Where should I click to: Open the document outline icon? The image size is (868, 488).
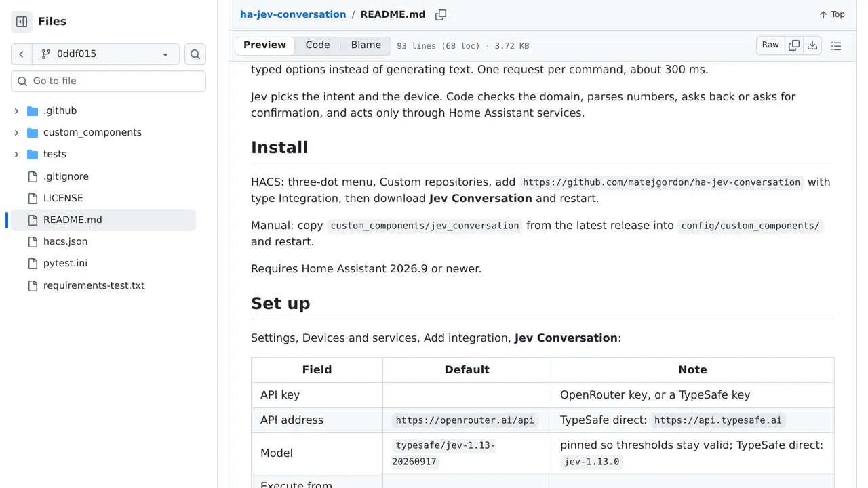click(836, 46)
